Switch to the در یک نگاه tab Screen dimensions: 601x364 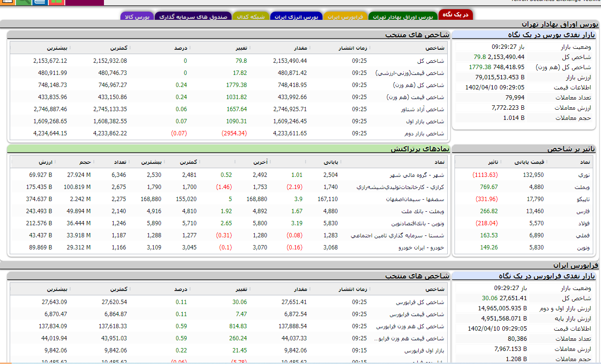click(x=455, y=15)
